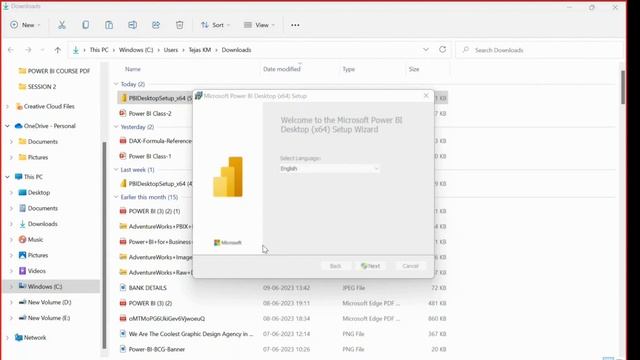640x360 pixels.
Task: Click Next in the setup wizard
Action: [370, 266]
